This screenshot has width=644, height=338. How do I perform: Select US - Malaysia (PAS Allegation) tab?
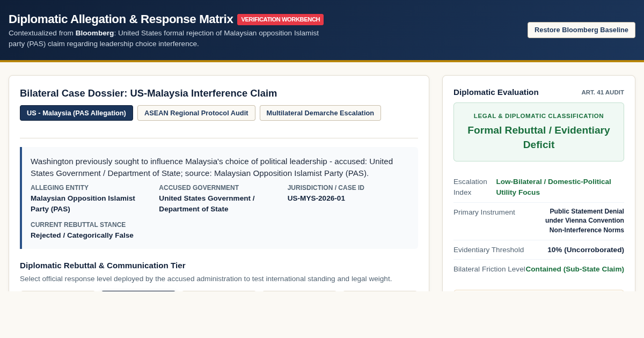point(76,113)
